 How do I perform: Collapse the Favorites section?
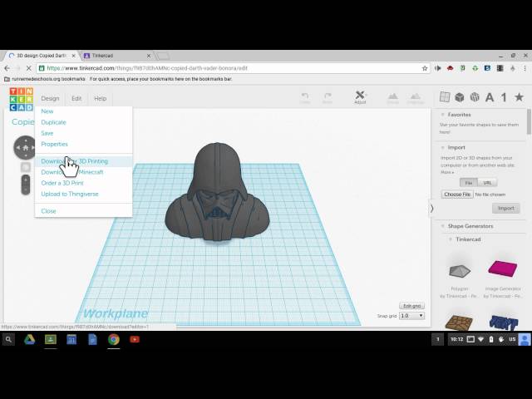(x=442, y=115)
